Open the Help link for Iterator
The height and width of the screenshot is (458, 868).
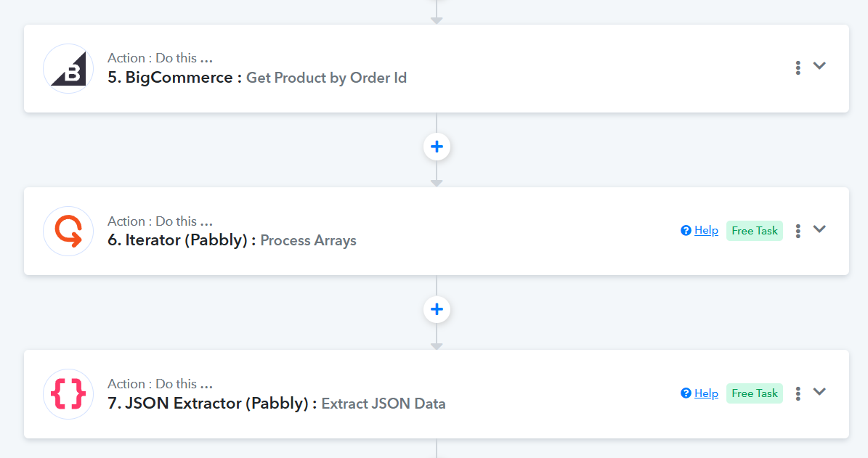706,231
